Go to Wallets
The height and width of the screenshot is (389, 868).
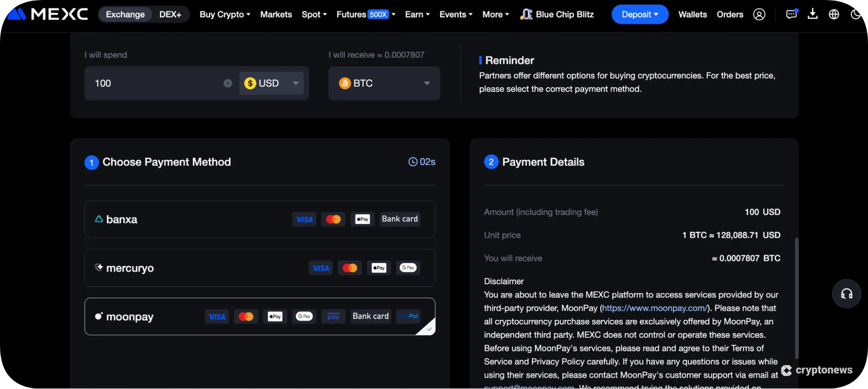coord(693,14)
